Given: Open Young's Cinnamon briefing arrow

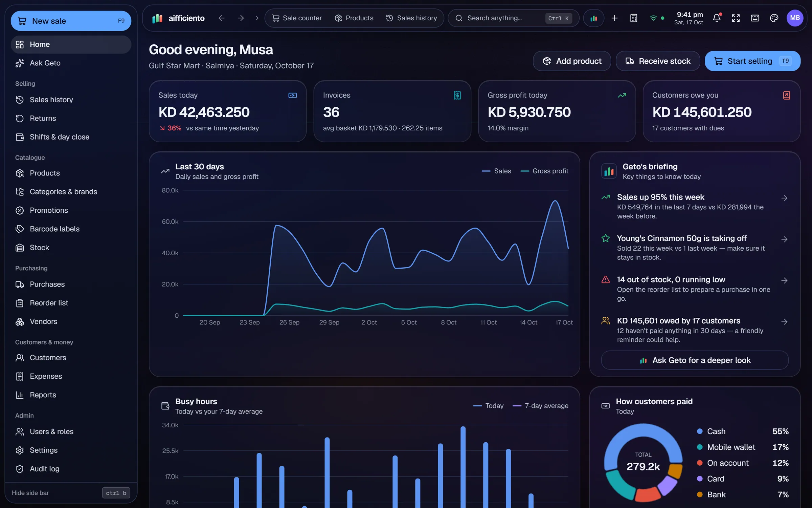Looking at the screenshot, I should [784, 239].
